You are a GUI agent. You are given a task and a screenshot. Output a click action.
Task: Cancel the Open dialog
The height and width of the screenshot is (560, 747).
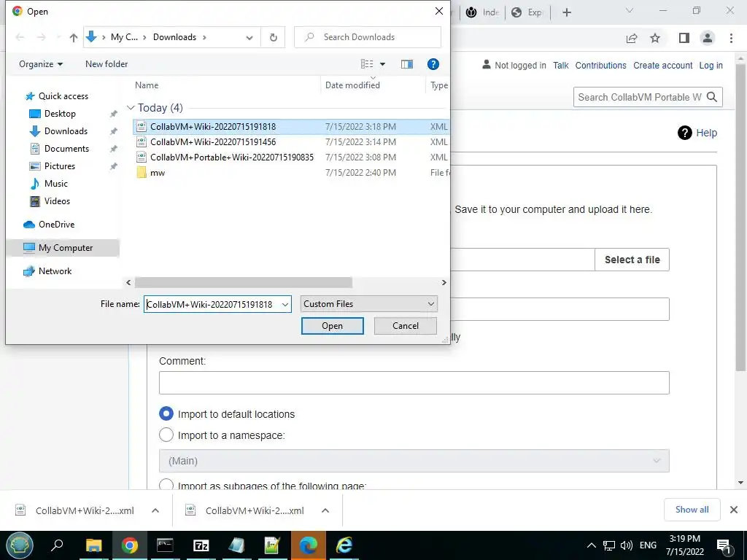coord(406,326)
